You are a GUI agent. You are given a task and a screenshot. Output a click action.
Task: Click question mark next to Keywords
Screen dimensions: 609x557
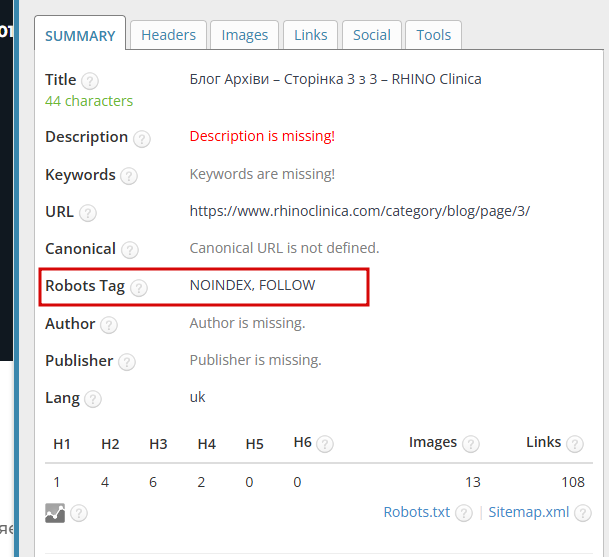pyautogui.click(x=129, y=176)
